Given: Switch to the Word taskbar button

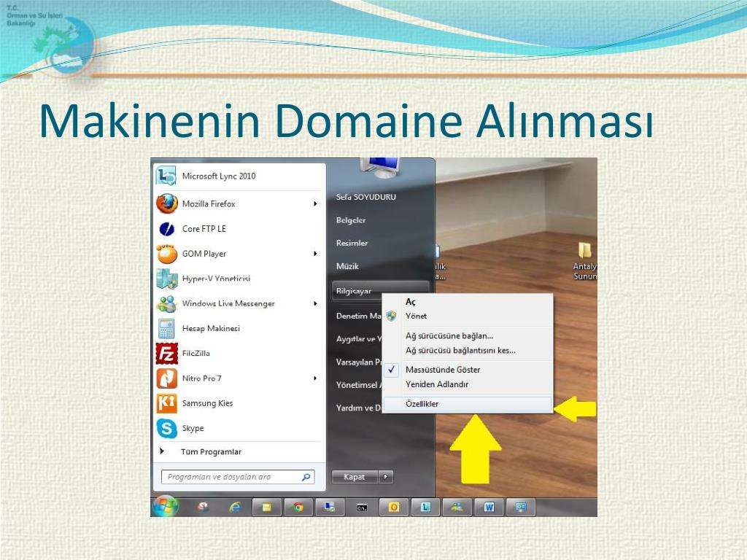Looking at the screenshot, I should coord(489,507).
